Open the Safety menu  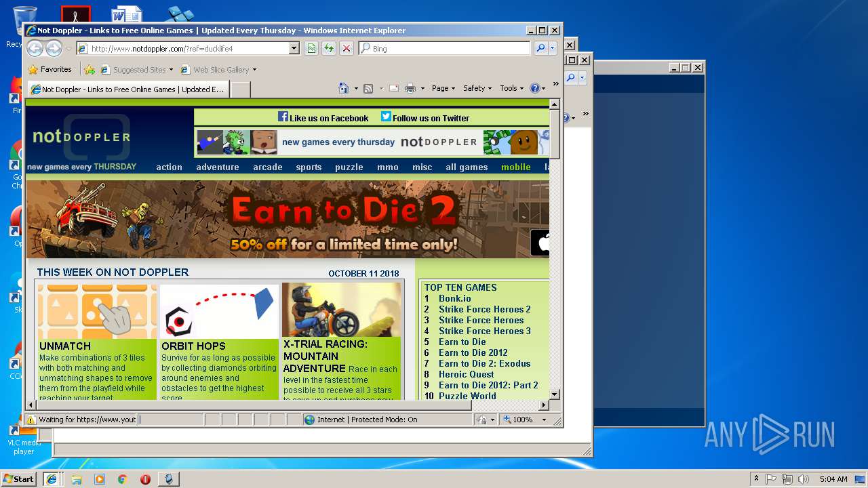477,88
